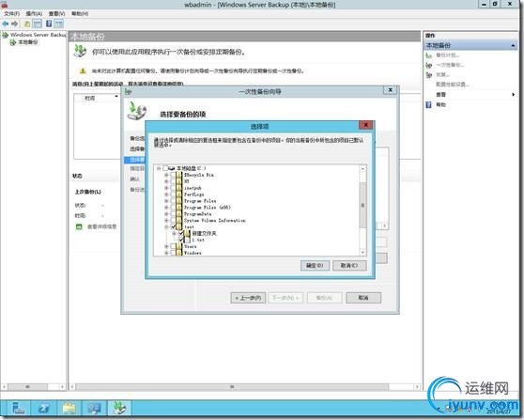Click 取消 button in the backup wizard

coord(363,298)
